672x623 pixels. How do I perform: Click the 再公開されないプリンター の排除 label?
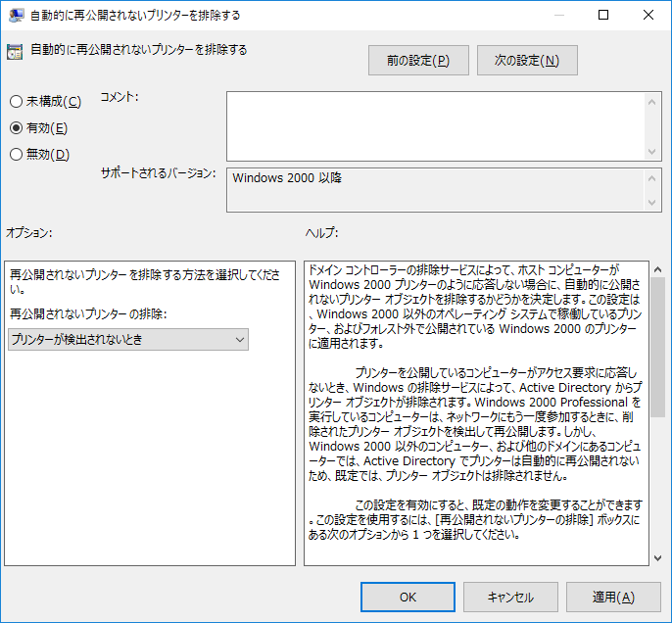(x=88, y=314)
